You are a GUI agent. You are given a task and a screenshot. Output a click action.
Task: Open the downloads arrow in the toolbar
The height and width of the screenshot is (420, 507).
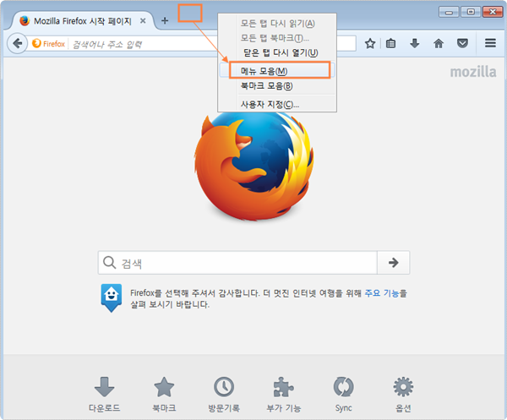tap(415, 43)
